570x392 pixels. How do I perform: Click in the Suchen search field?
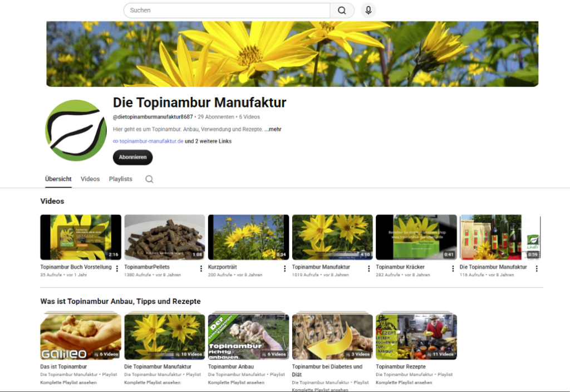[227, 11]
